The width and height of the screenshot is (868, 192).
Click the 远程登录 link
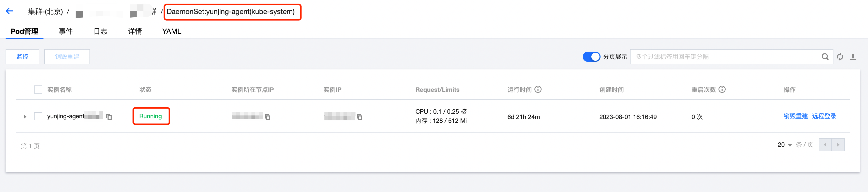[824, 116]
